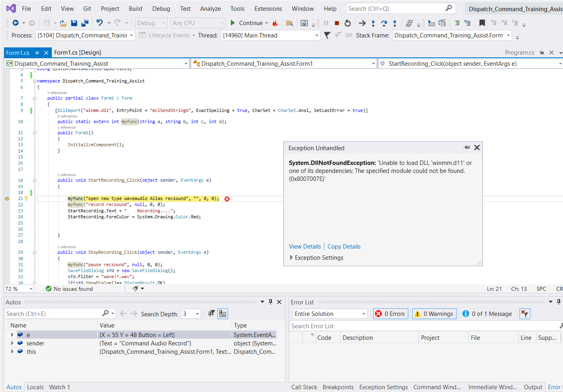The image size is (563, 392).
Task: Switch to the Breakpoints tab
Action: [x=338, y=387]
